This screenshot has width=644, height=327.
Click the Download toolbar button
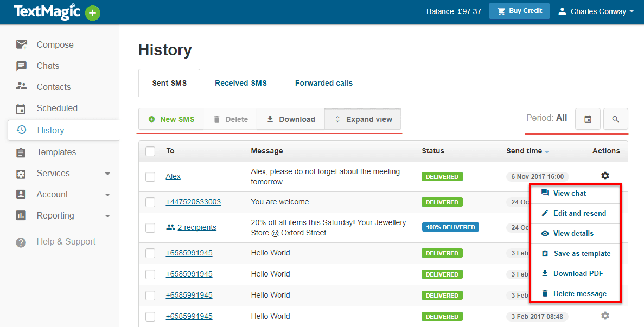pos(291,119)
